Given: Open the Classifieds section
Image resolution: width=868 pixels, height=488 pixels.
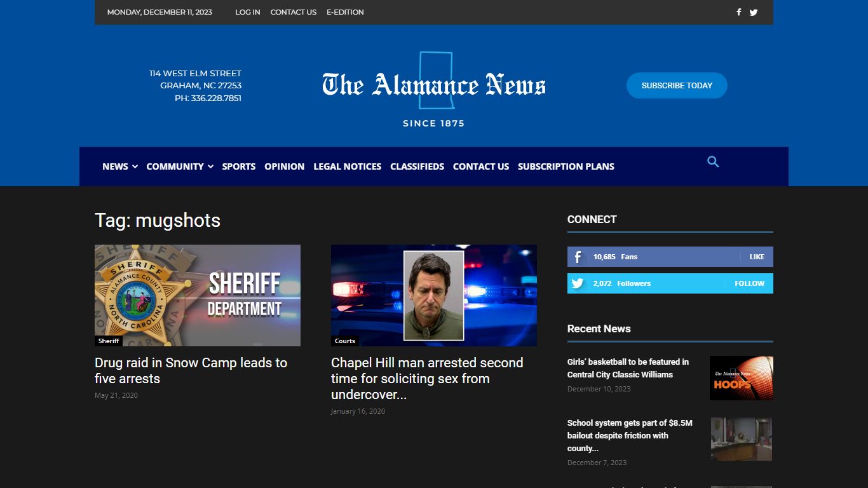Looking at the screenshot, I should [417, 166].
